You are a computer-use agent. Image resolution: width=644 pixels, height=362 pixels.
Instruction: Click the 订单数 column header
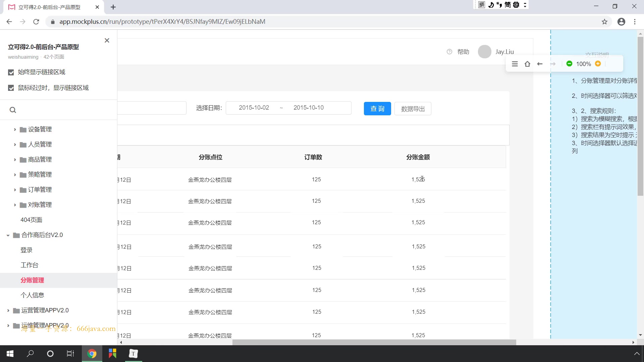pos(313,157)
